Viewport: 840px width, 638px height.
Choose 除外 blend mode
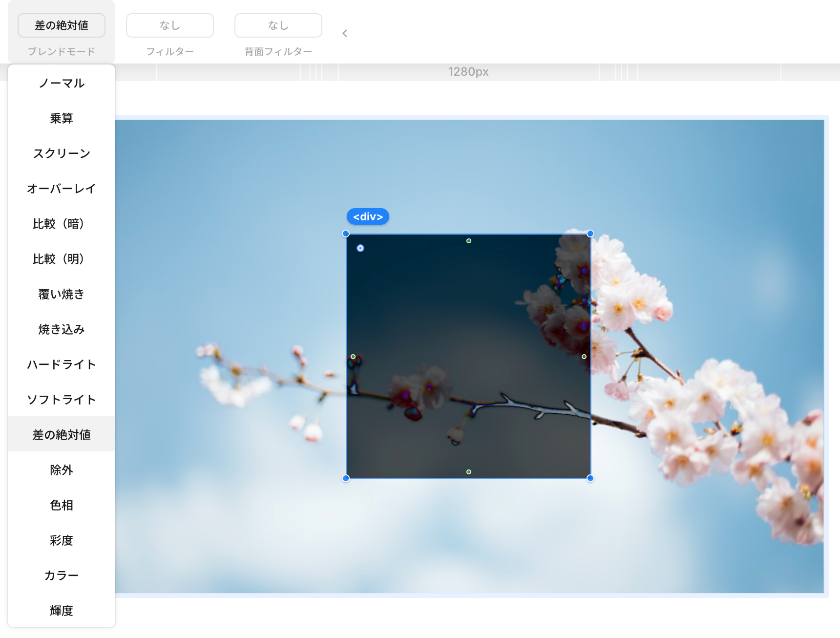[x=62, y=470]
